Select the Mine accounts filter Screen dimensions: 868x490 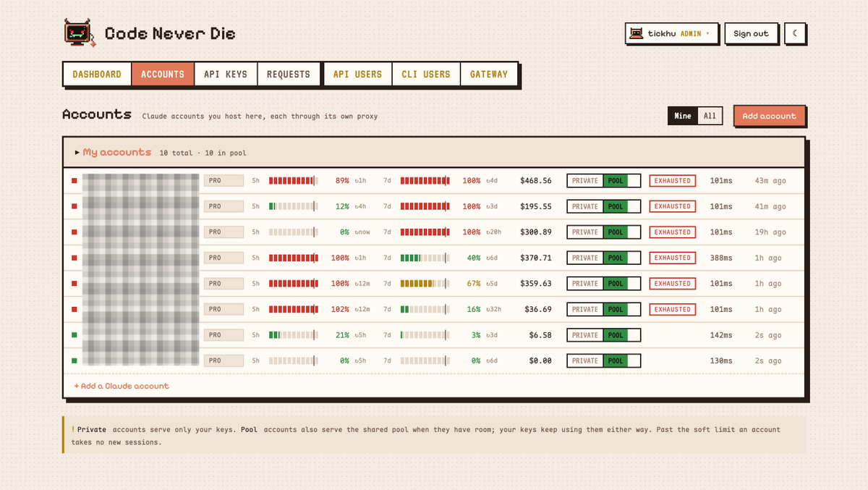(x=683, y=116)
